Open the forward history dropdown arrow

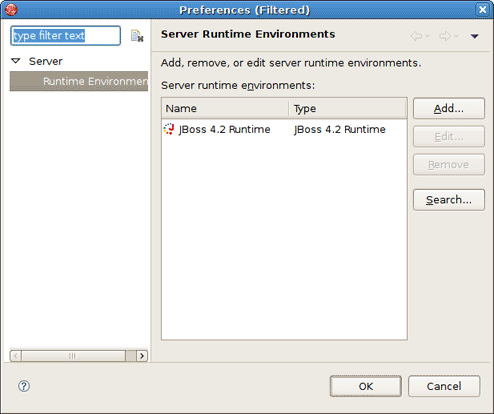(x=456, y=36)
